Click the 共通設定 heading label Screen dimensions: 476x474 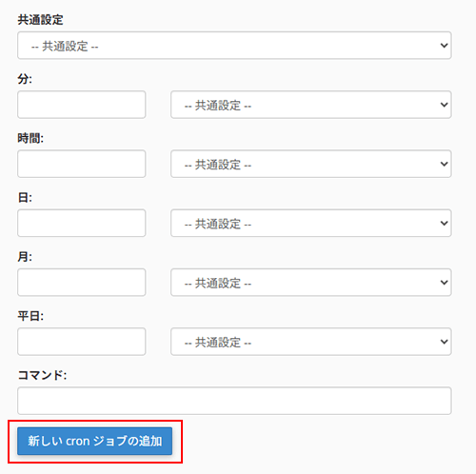point(40,20)
